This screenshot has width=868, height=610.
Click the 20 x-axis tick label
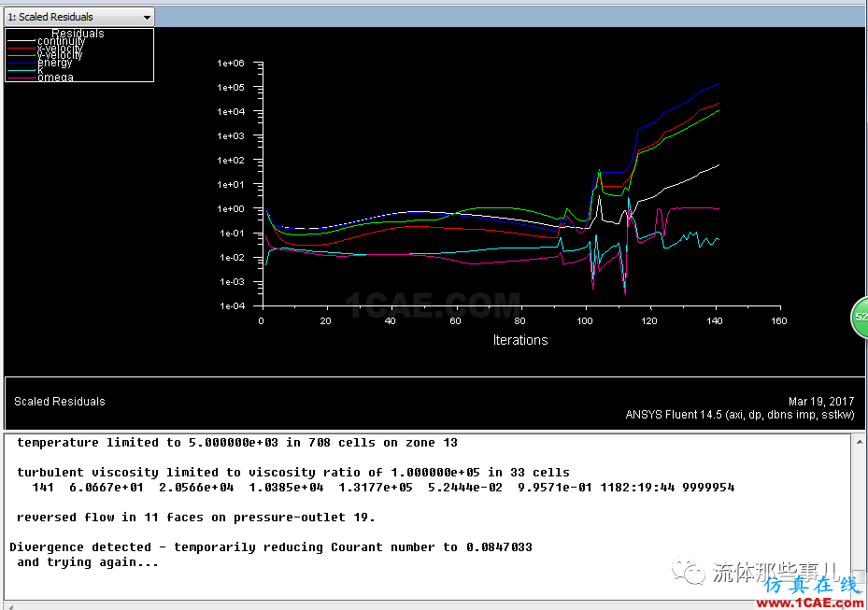(x=325, y=321)
